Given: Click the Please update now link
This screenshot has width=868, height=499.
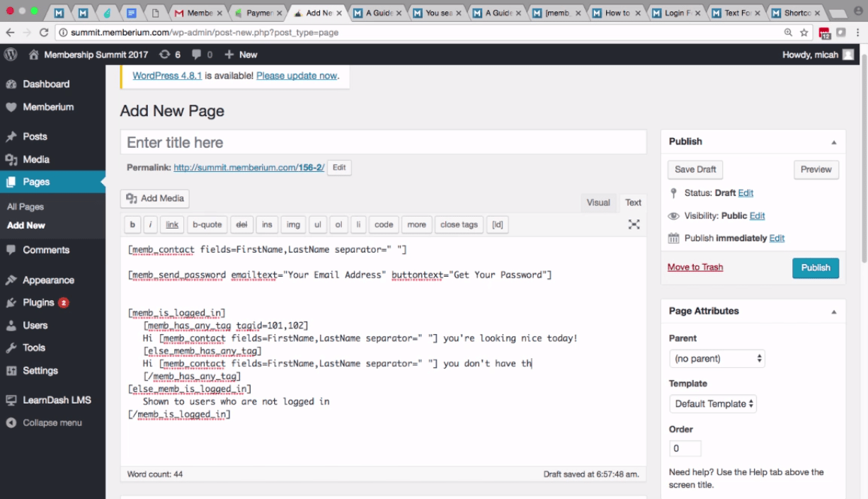Looking at the screenshot, I should pos(297,76).
